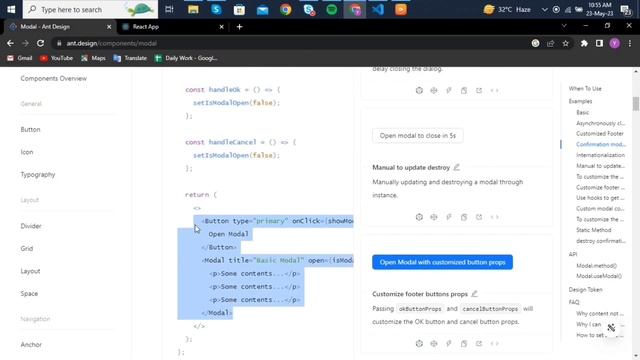Open Translate bookmark
This screenshot has width=640, height=360.
[130, 58]
